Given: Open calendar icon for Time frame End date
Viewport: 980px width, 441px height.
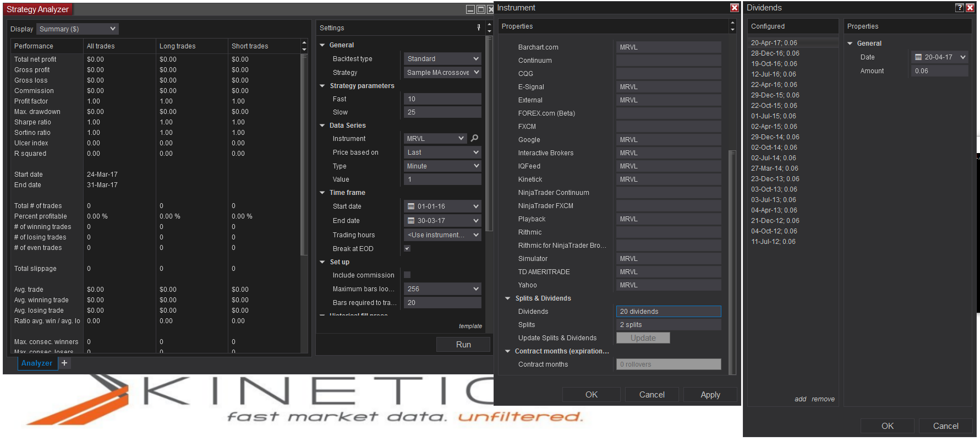Looking at the screenshot, I should (410, 221).
